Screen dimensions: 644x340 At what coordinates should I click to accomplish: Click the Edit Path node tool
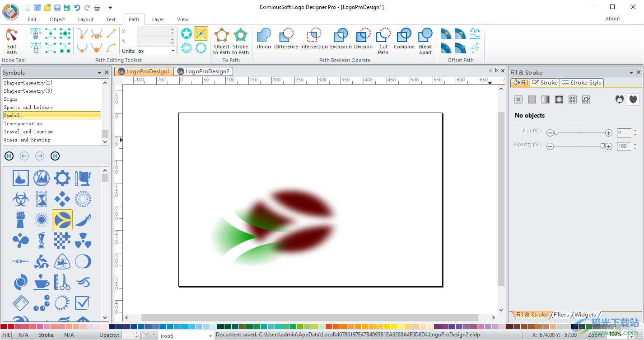pos(11,40)
